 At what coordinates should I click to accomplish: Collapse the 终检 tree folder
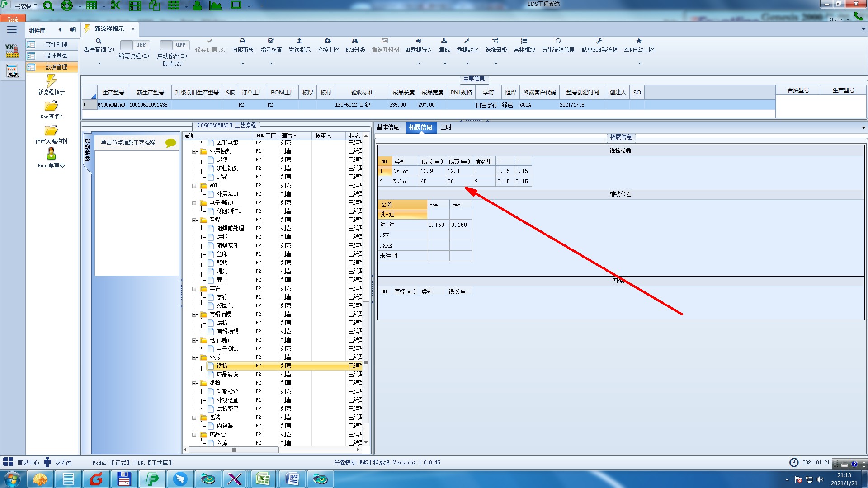(x=194, y=383)
